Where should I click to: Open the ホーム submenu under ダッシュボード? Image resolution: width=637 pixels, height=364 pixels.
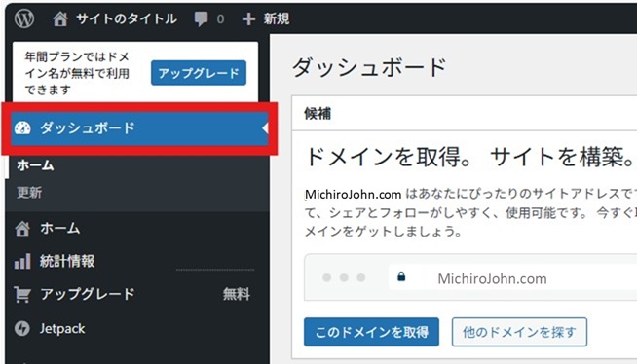tap(35, 165)
